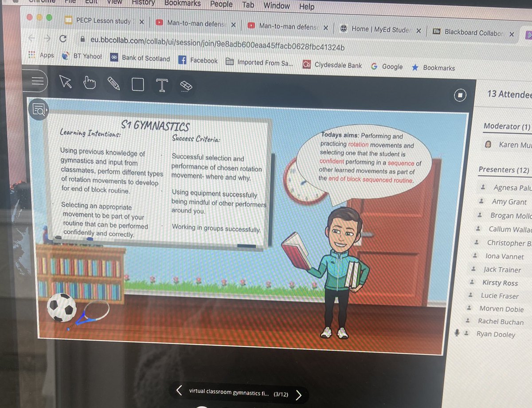
Task: Close the Home | MyEd tab
Action: (x=419, y=30)
